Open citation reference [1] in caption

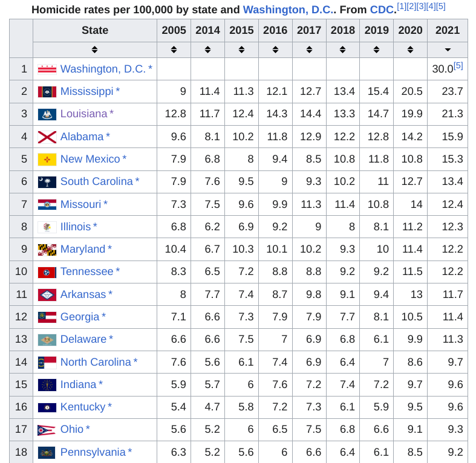pyautogui.click(x=402, y=7)
